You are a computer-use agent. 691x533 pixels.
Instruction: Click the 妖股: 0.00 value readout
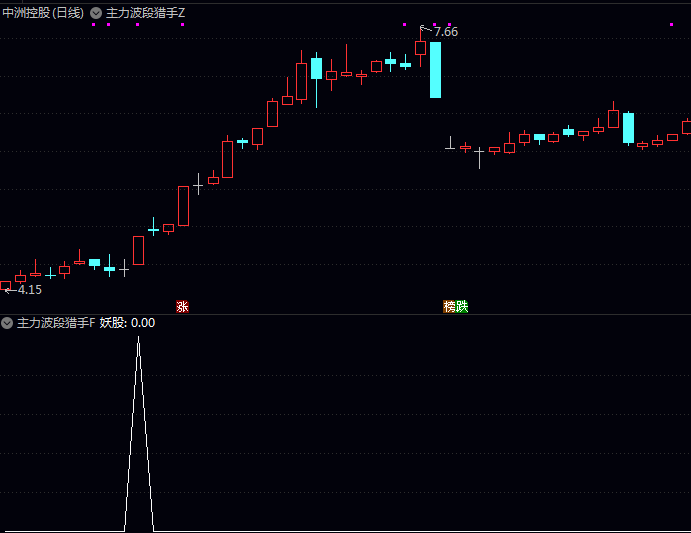pos(127,323)
